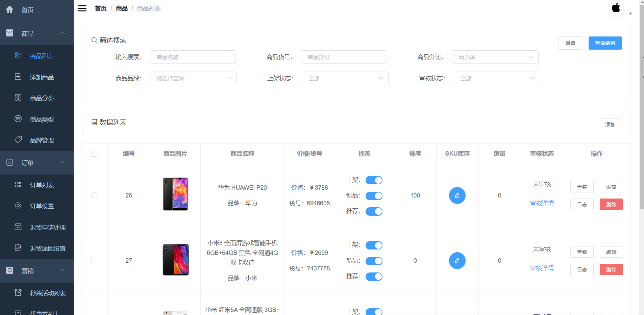
Task: Click the 退货申请处理 icon
Action: (18, 227)
